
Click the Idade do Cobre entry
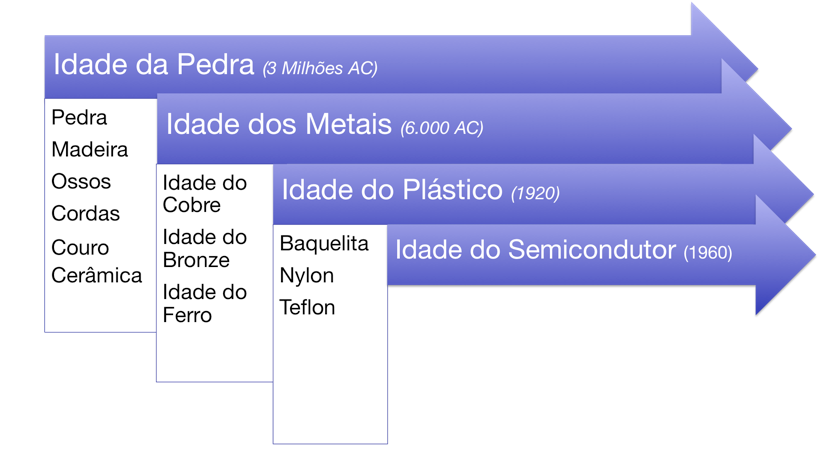click(205, 194)
